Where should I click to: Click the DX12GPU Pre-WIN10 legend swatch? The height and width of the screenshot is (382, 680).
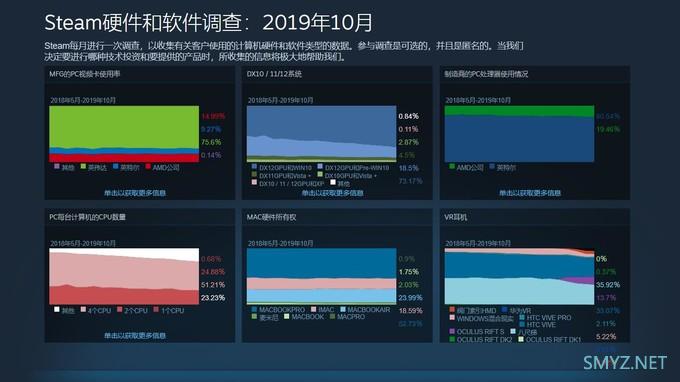click(320, 166)
